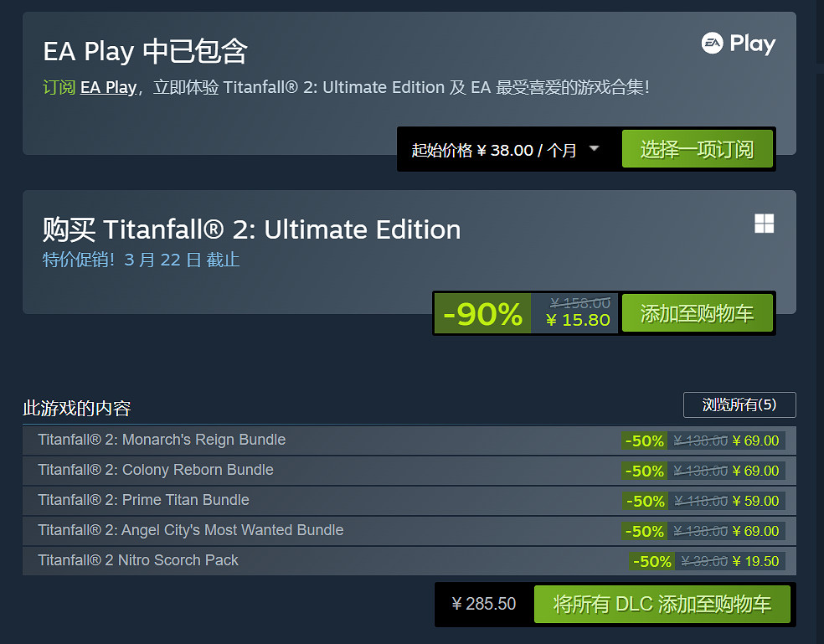Screen dimensions: 824x644
Task: Click the Windows platform icon
Action: [764, 224]
